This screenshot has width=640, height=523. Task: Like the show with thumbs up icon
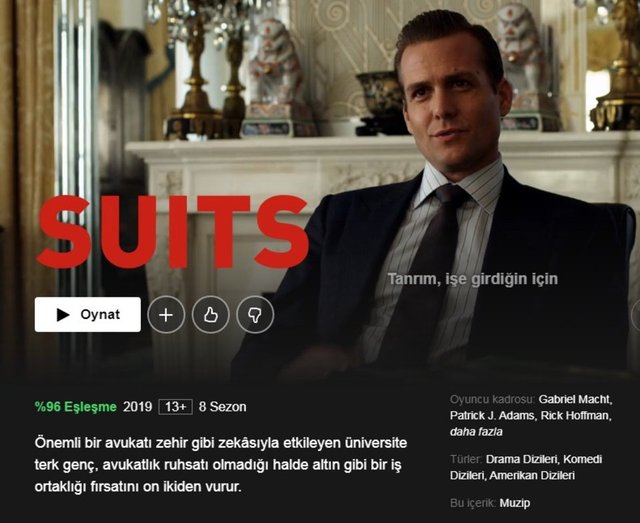211,315
